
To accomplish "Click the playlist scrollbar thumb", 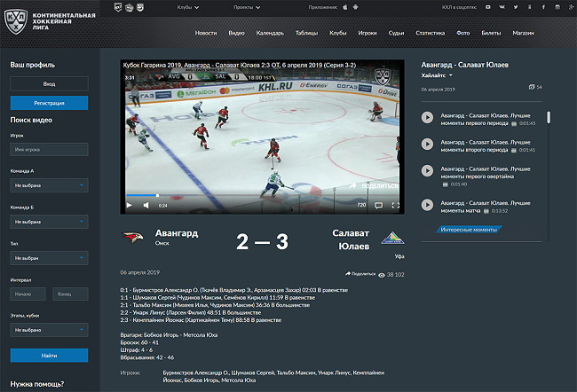I will pyautogui.click(x=549, y=117).
